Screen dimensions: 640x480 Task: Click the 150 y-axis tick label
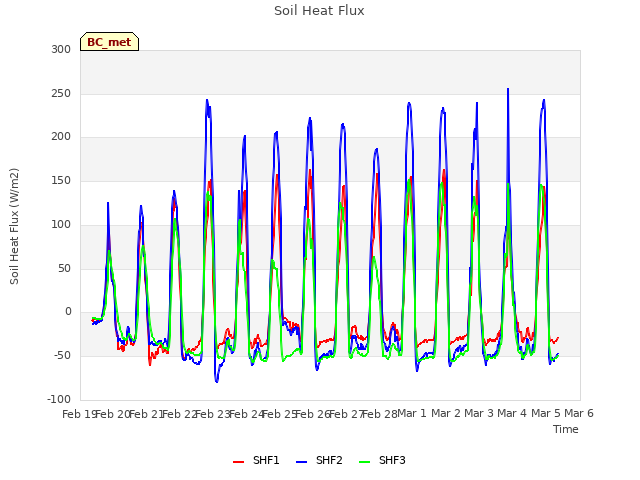[x=61, y=180]
